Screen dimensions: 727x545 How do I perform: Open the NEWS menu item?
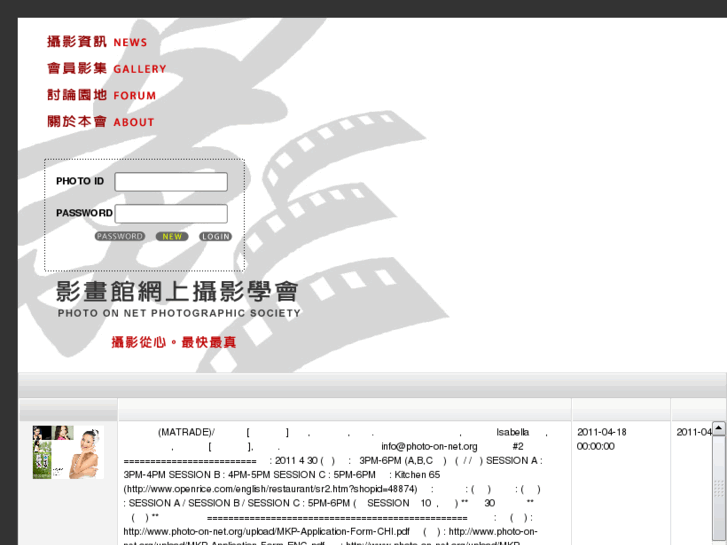click(x=97, y=42)
